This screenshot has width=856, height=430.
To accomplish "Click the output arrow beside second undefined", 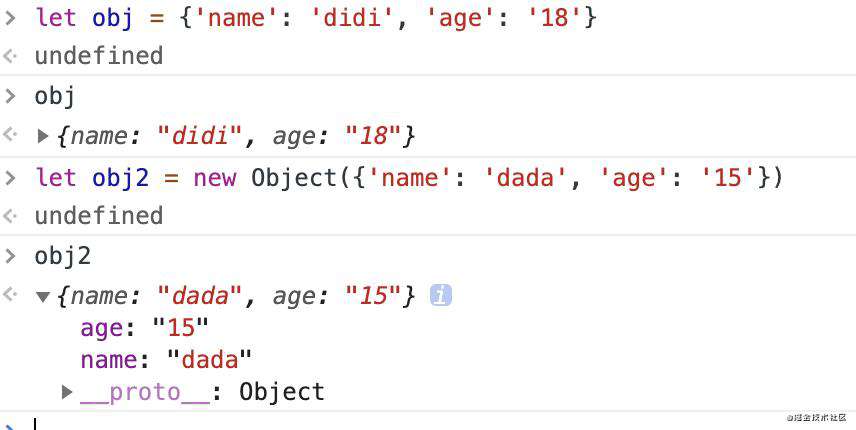I will point(10,216).
